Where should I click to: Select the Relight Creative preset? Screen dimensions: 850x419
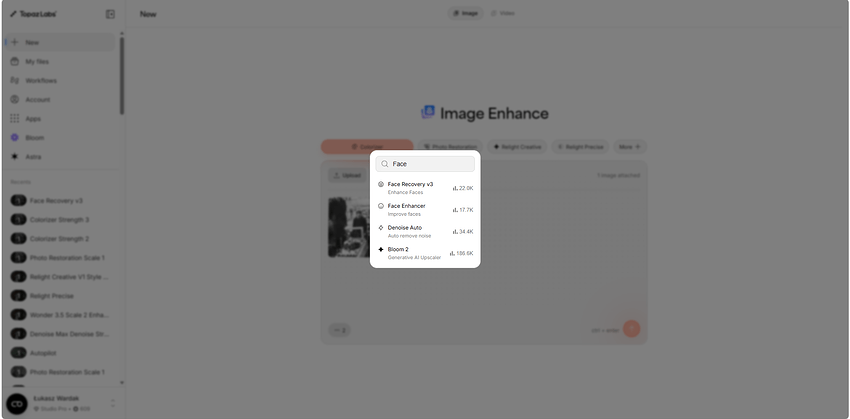click(x=517, y=147)
